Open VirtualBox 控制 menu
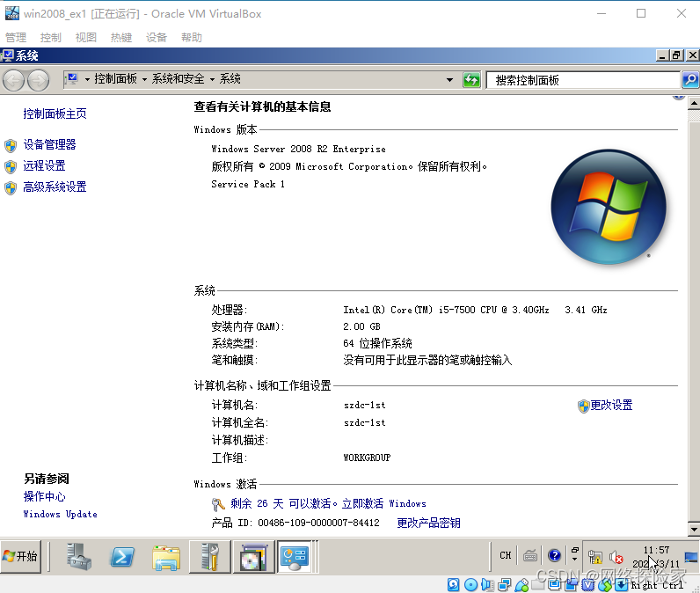 tap(50, 38)
